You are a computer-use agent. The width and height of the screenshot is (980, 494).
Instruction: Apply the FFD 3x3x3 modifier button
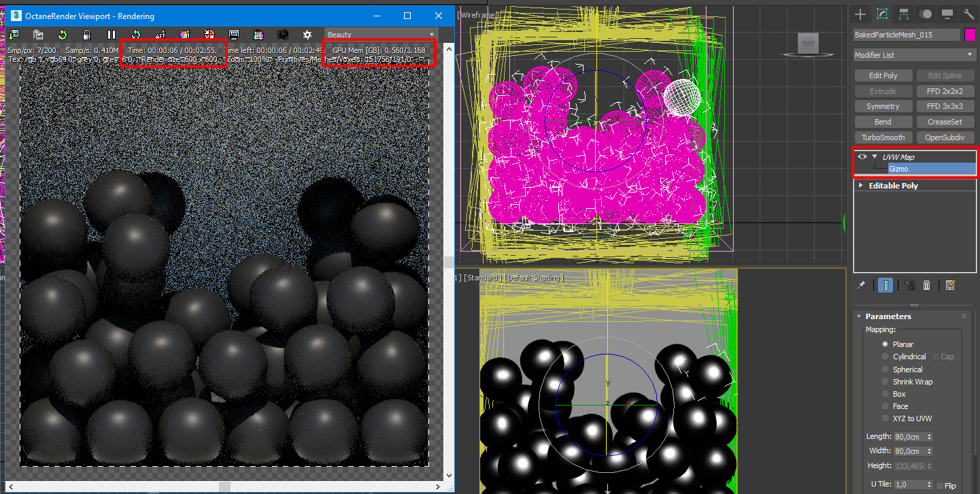(945, 106)
